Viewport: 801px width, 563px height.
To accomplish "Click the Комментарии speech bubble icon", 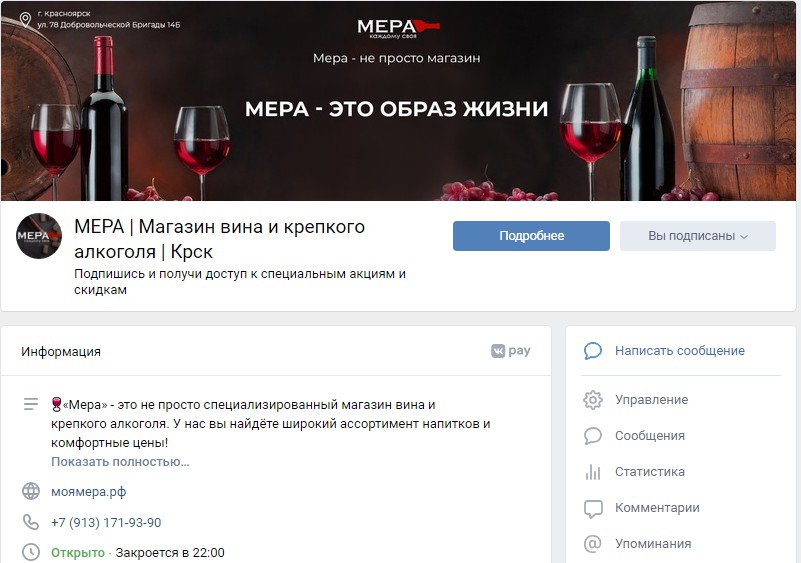I will pos(593,508).
